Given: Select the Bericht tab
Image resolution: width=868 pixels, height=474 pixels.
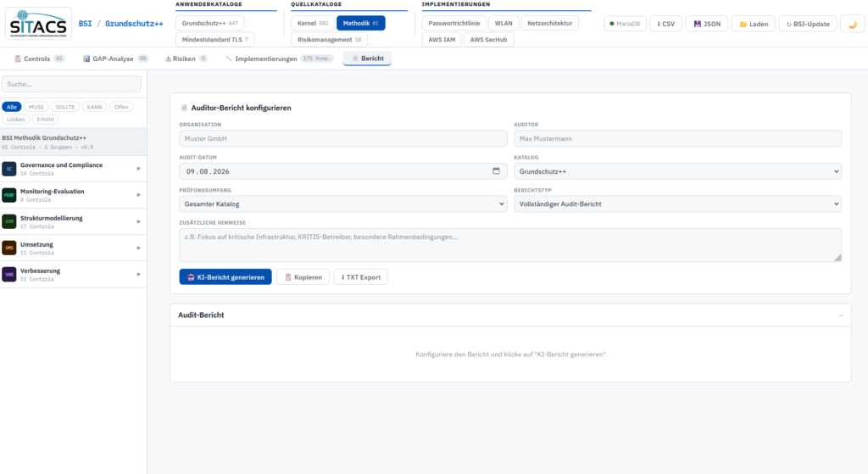Looking at the screenshot, I should [x=367, y=59].
